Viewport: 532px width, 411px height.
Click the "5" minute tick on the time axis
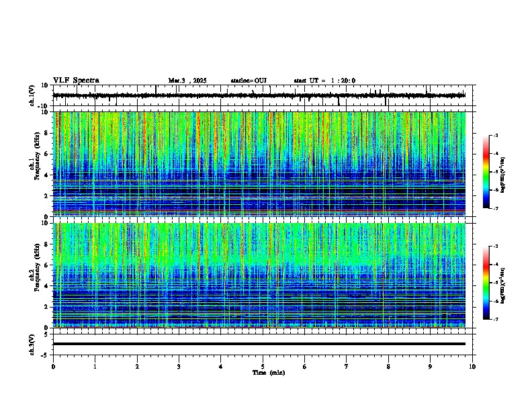pyautogui.click(x=263, y=367)
